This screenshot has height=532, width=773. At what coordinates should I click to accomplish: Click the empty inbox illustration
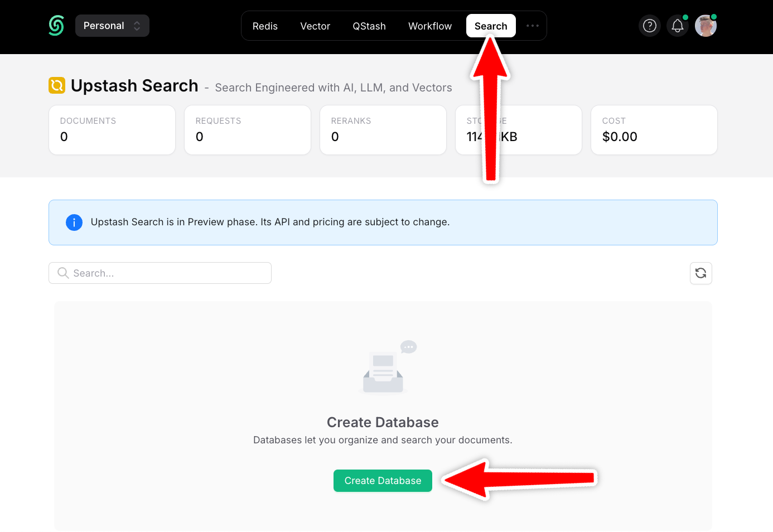[386, 367]
